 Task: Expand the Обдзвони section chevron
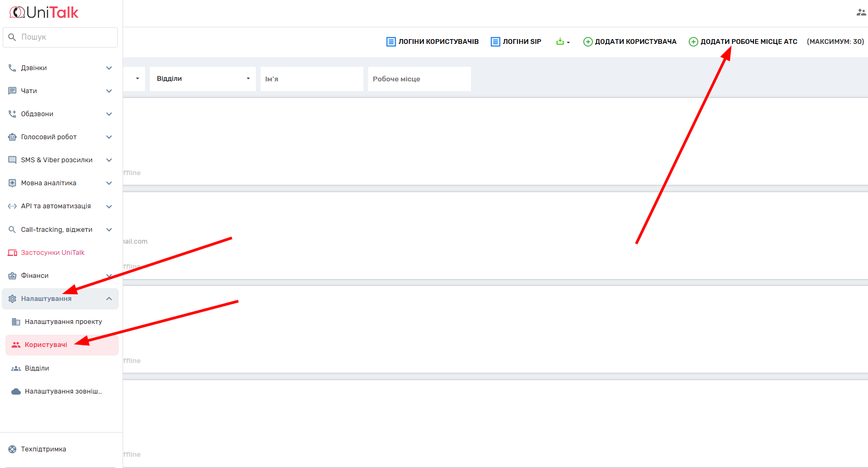(x=109, y=114)
